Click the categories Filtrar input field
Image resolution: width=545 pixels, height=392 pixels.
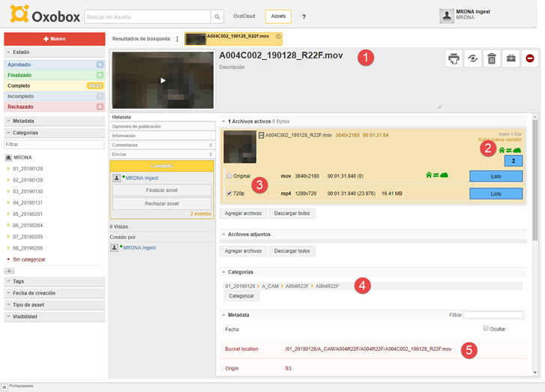pyautogui.click(x=55, y=145)
